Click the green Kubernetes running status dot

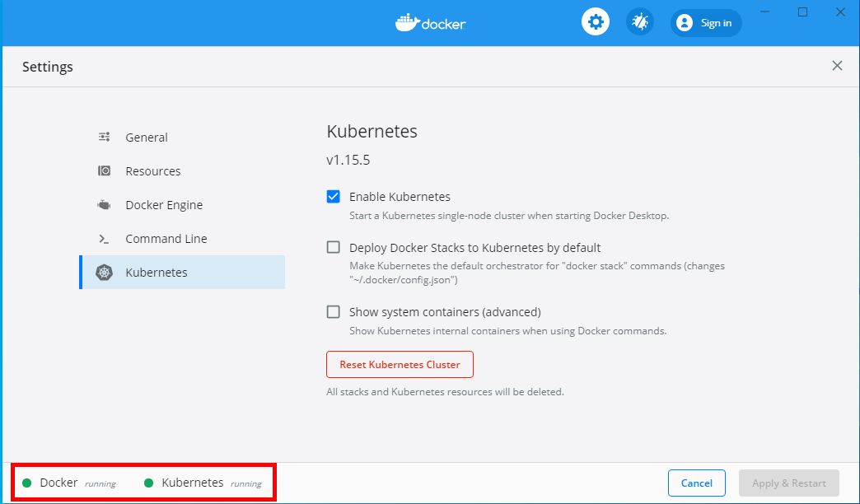[x=149, y=483]
